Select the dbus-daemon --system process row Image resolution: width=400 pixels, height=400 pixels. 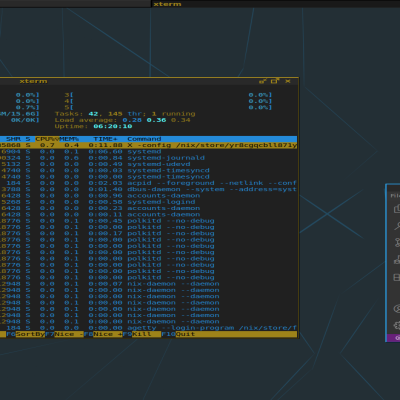pos(148,189)
